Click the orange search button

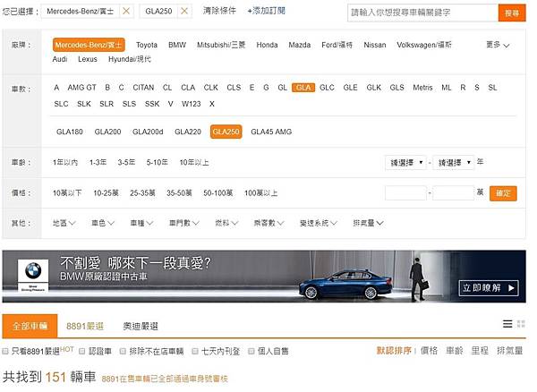coord(512,13)
